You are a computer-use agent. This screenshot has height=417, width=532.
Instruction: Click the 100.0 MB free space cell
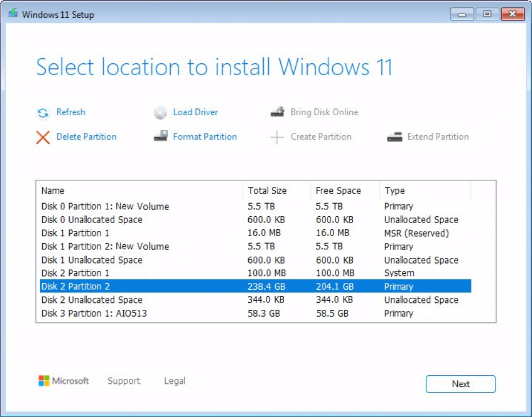point(335,273)
